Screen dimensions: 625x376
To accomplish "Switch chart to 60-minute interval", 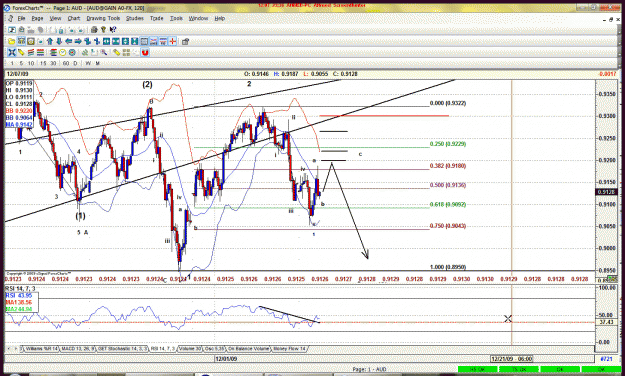I will tap(66, 63).
